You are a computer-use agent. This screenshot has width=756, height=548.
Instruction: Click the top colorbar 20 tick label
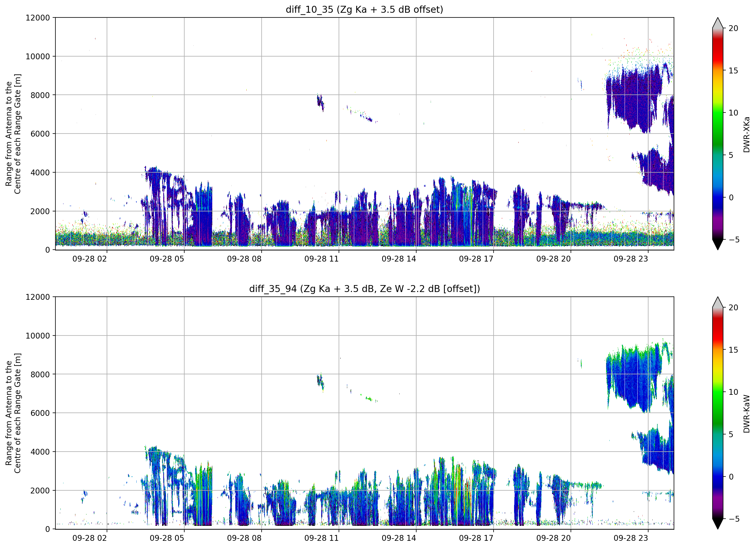(x=733, y=28)
